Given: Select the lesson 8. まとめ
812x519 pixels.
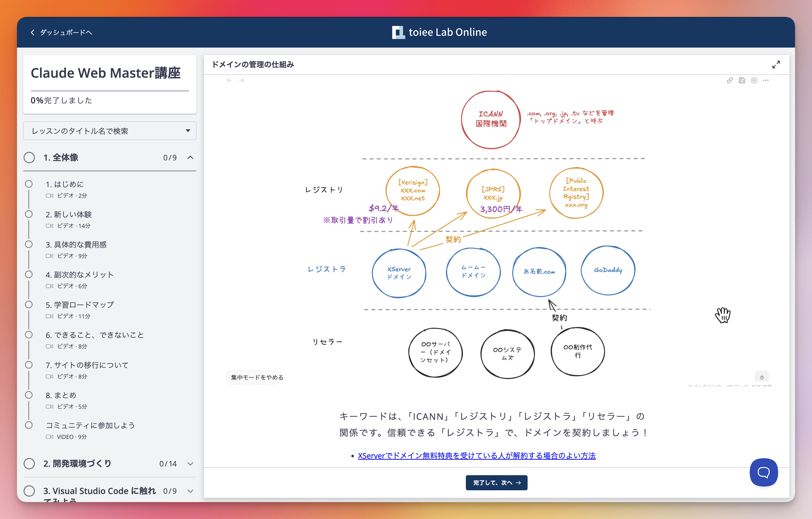Looking at the screenshot, I should coord(61,395).
